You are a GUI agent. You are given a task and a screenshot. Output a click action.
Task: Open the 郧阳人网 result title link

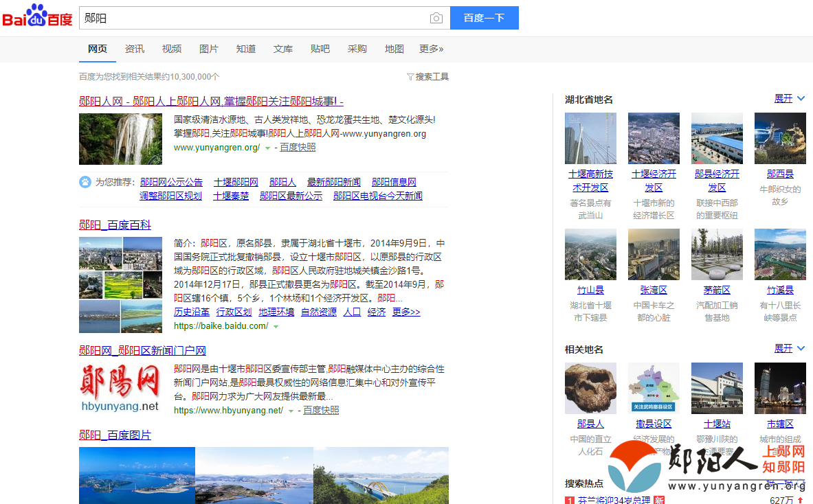(x=211, y=101)
